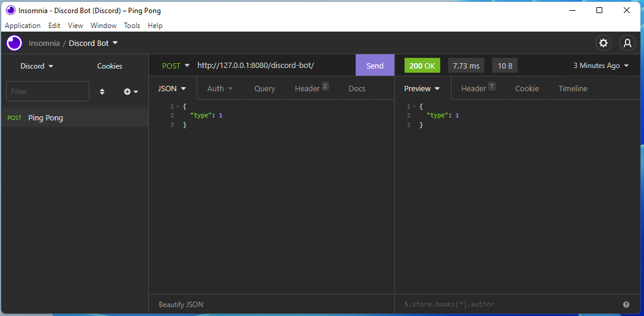Click "type" key in request body
This screenshot has width=644, height=316.
[x=201, y=116]
